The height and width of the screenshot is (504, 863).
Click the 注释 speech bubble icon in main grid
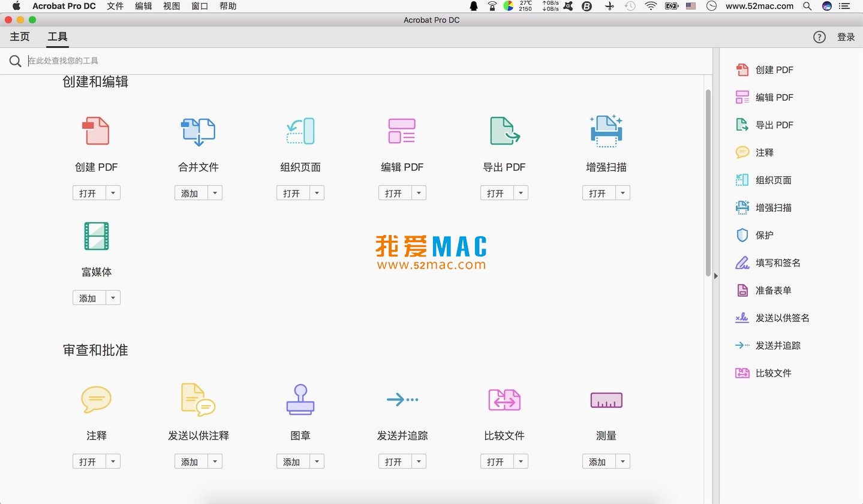(x=97, y=399)
